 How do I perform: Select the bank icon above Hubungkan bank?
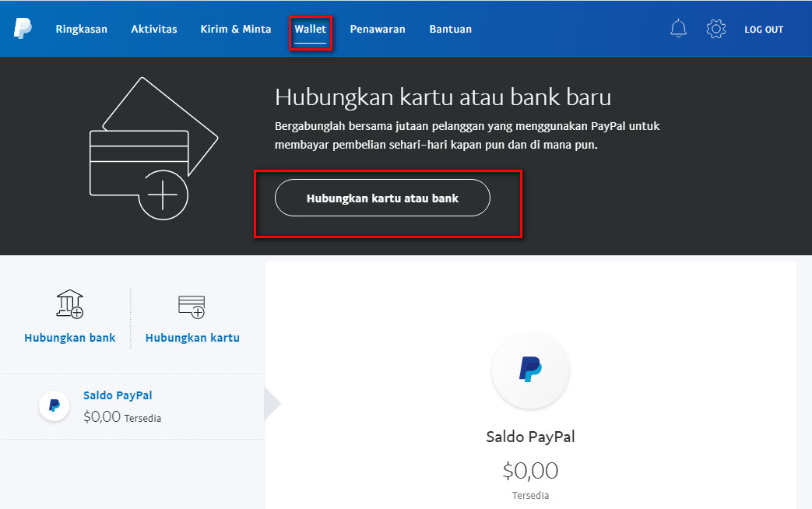(69, 304)
